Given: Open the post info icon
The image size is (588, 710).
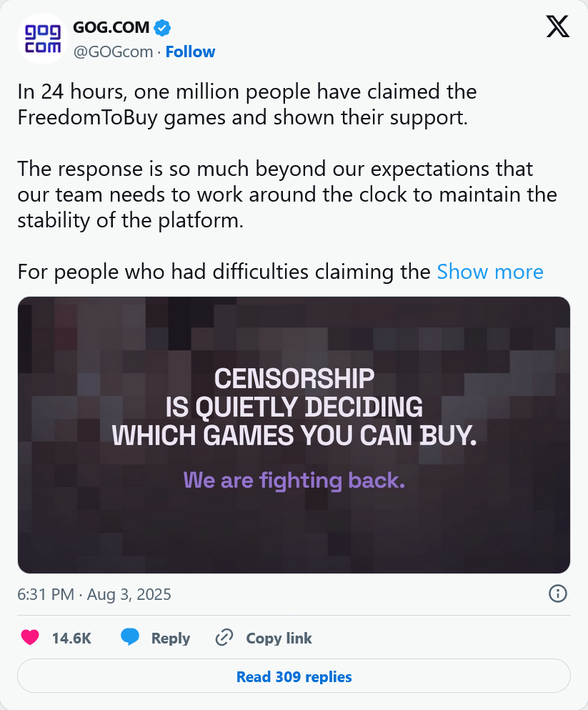Looking at the screenshot, I should tap(557, 593).
